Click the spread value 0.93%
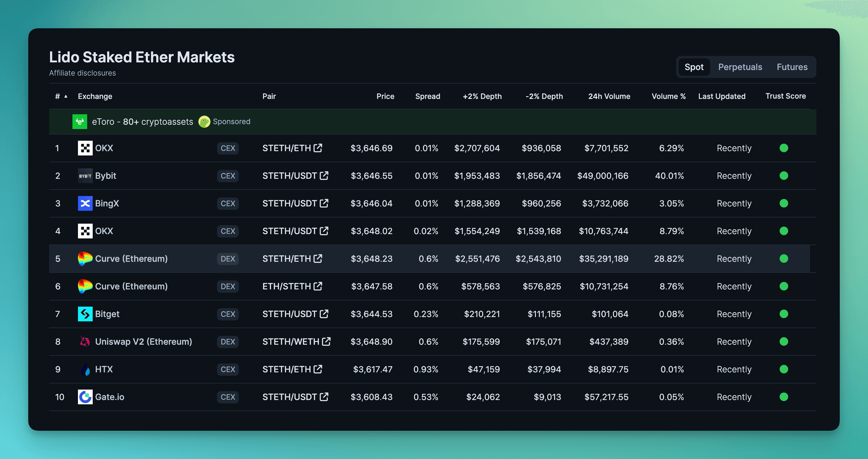The width and height of the screenshot is (868, 459). (426, 369)
